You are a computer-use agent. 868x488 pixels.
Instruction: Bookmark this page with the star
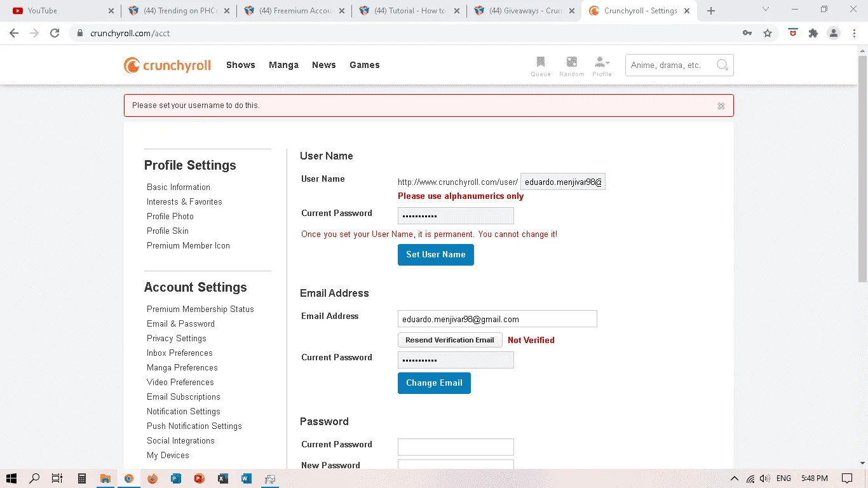click(x=768, y=33)
